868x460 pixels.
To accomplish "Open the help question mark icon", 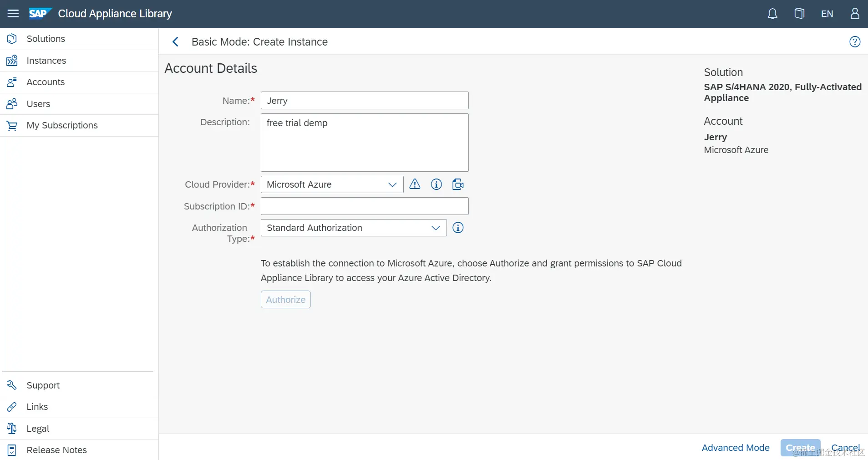I will coord(855,42).
